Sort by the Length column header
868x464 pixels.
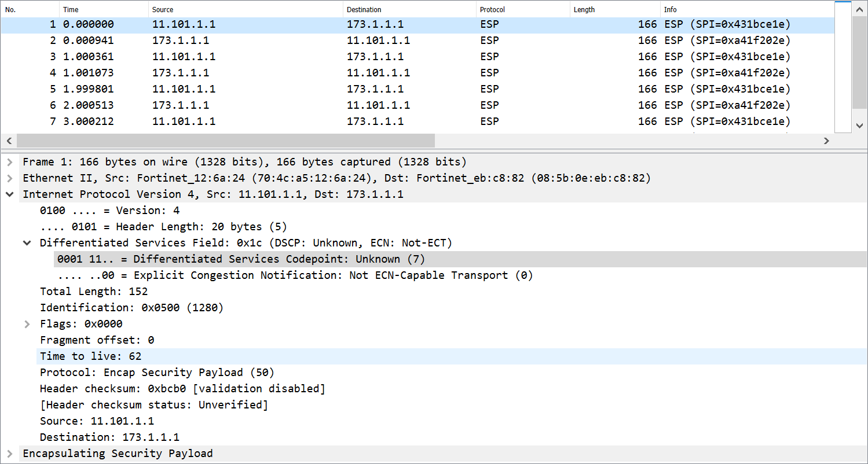point(584,10)
